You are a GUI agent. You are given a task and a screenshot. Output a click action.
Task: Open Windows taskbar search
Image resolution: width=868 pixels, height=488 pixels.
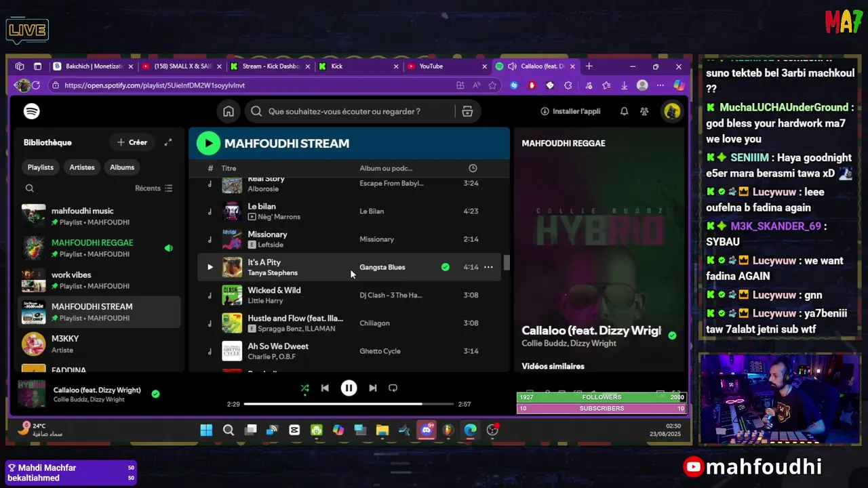click(229, 430)
